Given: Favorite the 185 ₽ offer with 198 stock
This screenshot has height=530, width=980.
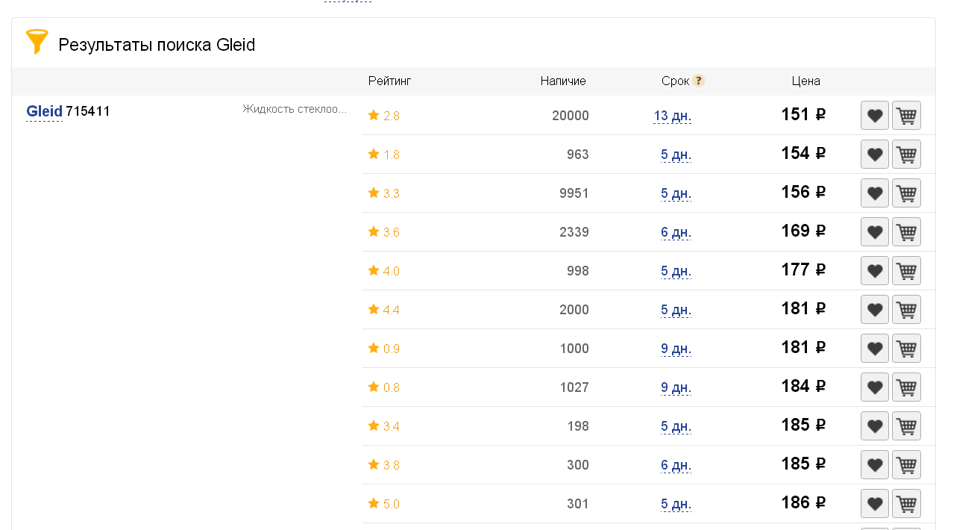Looking at the screenshot, I should coord(875,426).
